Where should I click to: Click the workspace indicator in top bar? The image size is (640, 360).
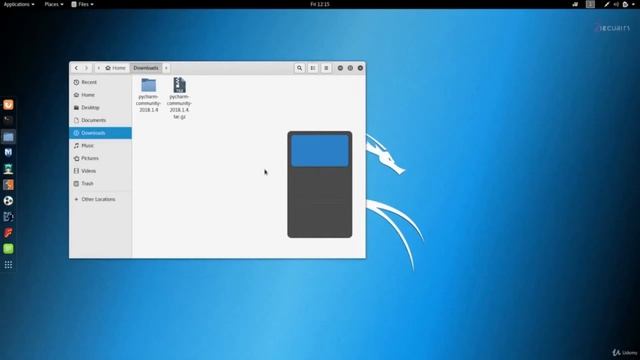[590, 4]
